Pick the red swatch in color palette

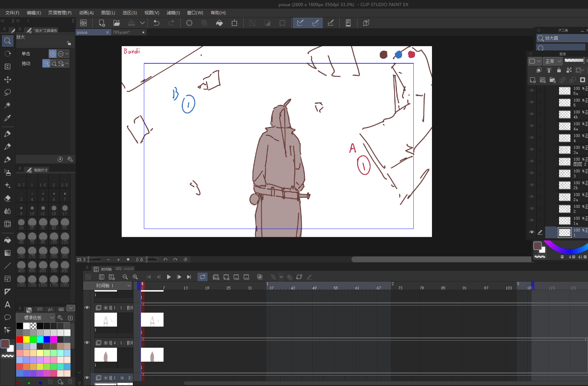pos(20,339)
